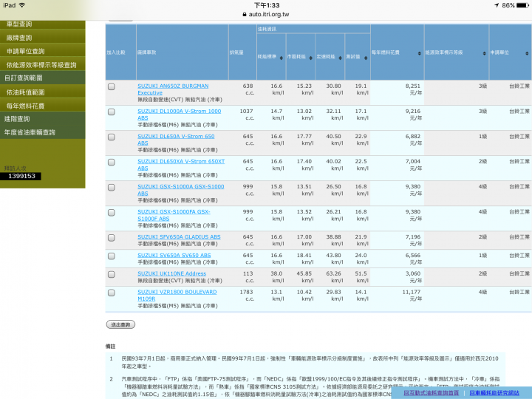Image resolution: width=532 pixels, height=399 pixels.
Task: Open 年度省油車輛查詢 sidebar item
Action: click(x=42, y=132)
